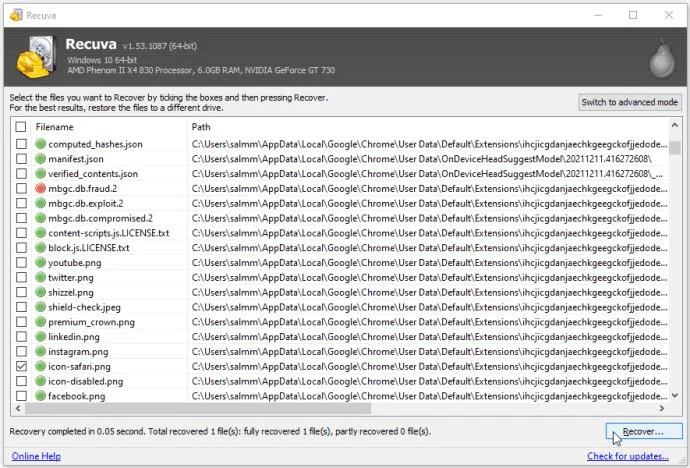The width and height of the screenshot is (690, 468).
Task: Click green status dot for content-scripts.js.LICENSE.txt
Action: [x=40, y=233]
